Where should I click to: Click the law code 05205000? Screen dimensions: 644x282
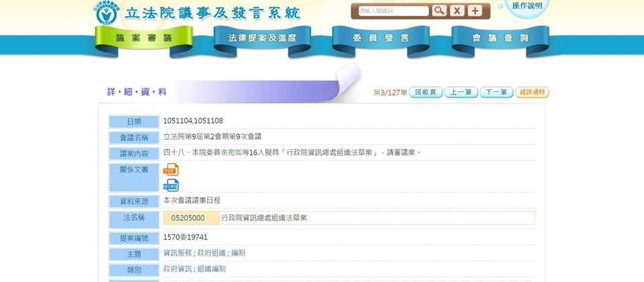tap(188, 218)
